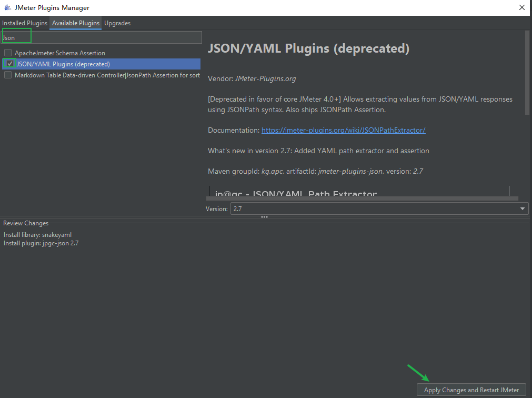Tick the Markdown Table Data-driven Controller checkbox
This screenshot has height=398, width=532.
[x=8, y=75]
